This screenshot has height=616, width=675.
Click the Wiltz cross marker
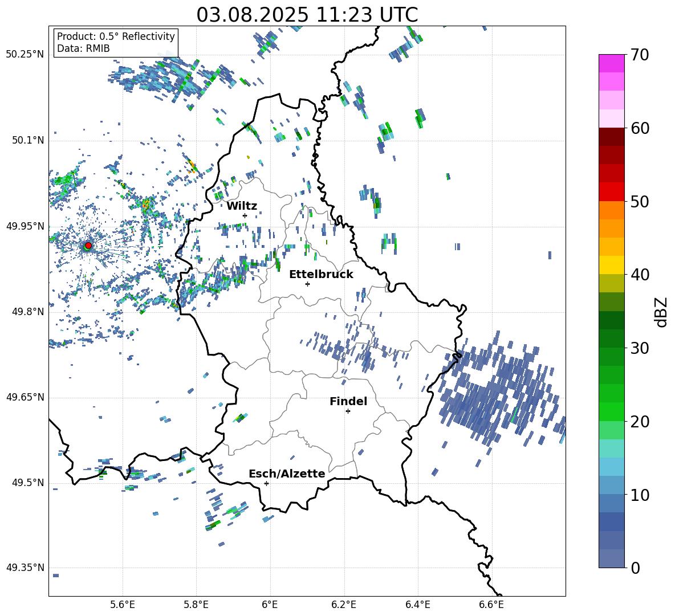coord(245,215)
